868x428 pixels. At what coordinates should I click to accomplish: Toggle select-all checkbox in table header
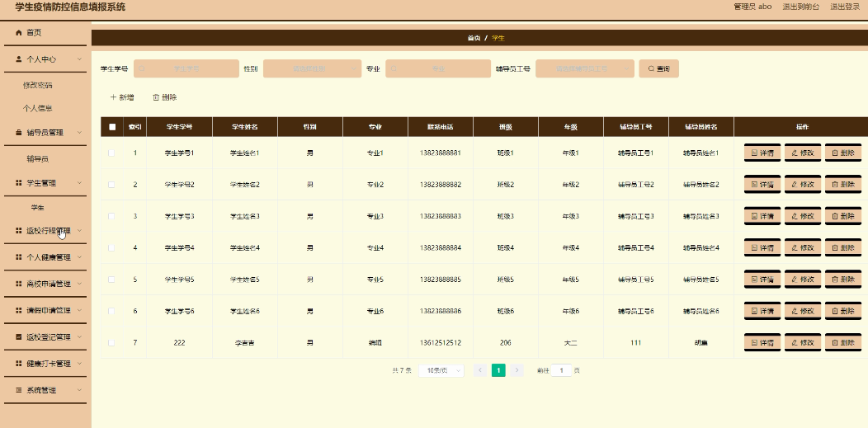click(x=112, y=127)
